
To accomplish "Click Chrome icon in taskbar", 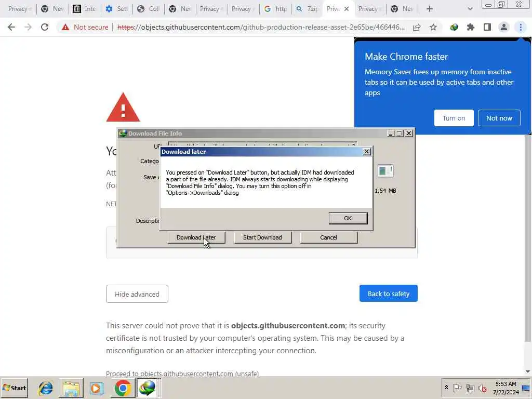I will coord(123,388).
